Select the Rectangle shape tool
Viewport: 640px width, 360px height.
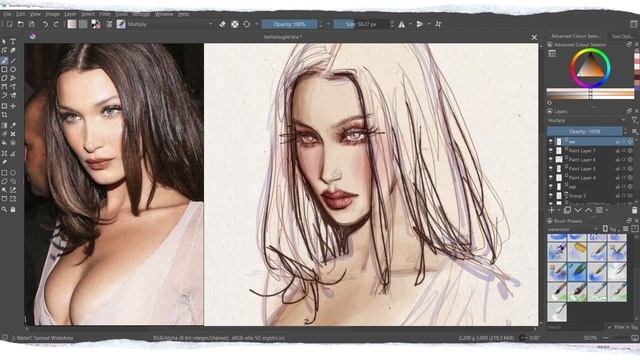(x=4, y=69)
